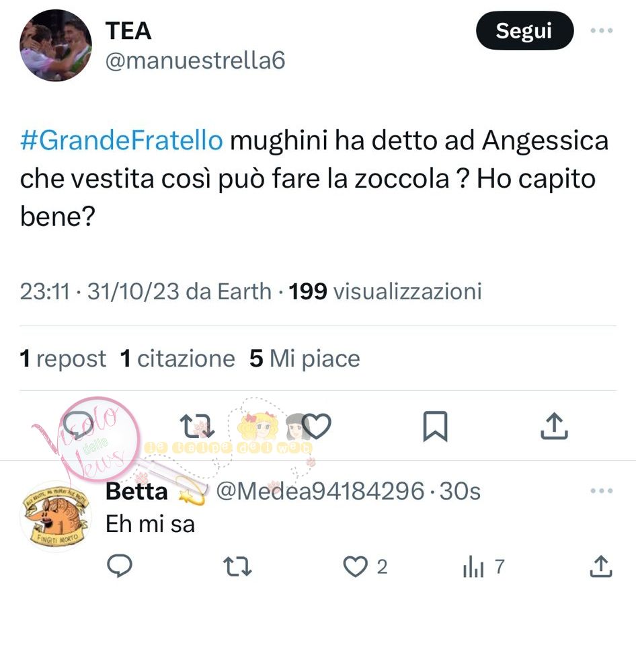Share the main tweet

point(554,426)
